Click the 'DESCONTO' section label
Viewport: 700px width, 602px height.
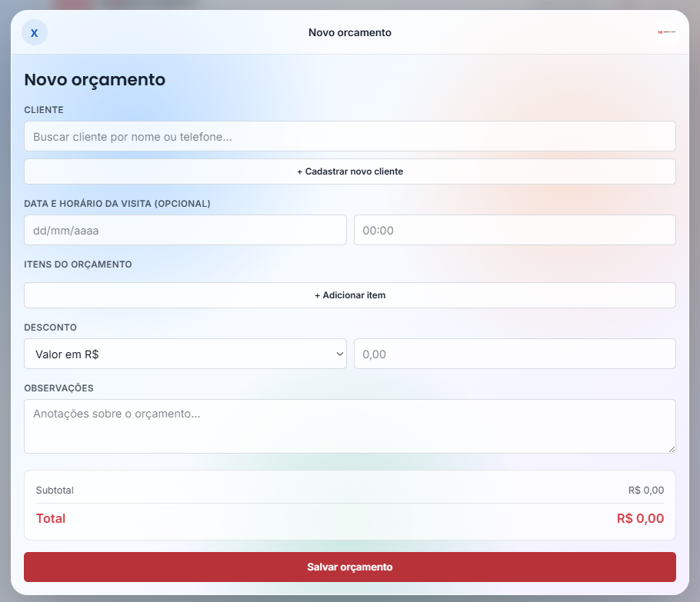(x=51, y=328)
